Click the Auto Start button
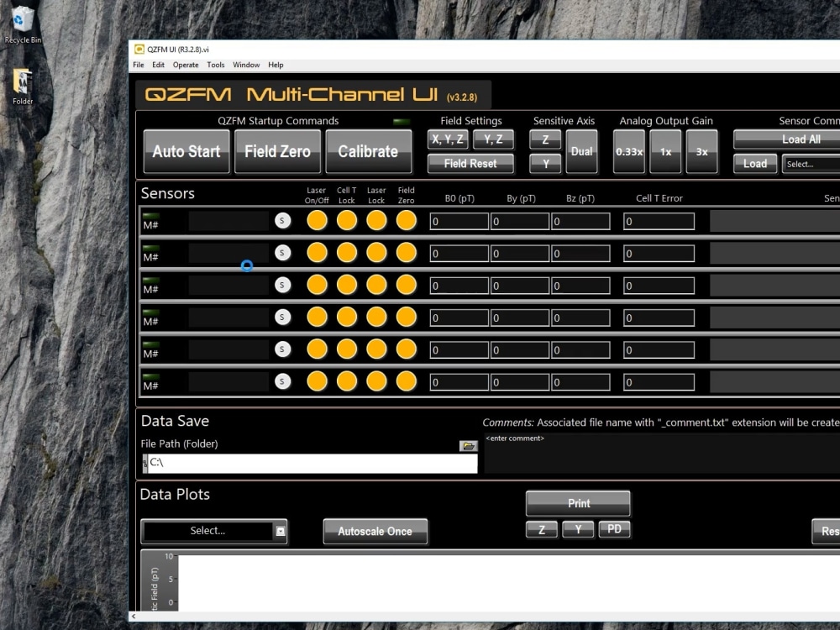Viewport: 840px width, 630px height. (x=186, y=151)
